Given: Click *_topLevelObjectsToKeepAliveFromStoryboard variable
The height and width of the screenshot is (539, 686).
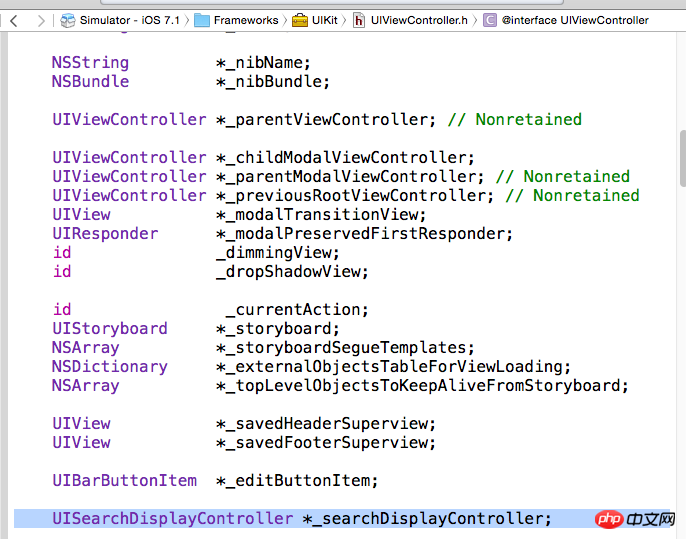Looking at the screenshot, I should coord(422,386).
